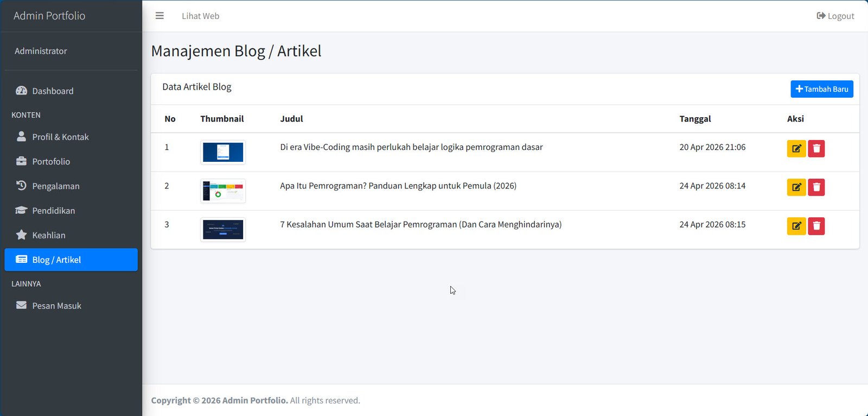The image size is (868, 416).
Task: Select the active Blog / Artikel menu
Action: [x=71, y=260]
